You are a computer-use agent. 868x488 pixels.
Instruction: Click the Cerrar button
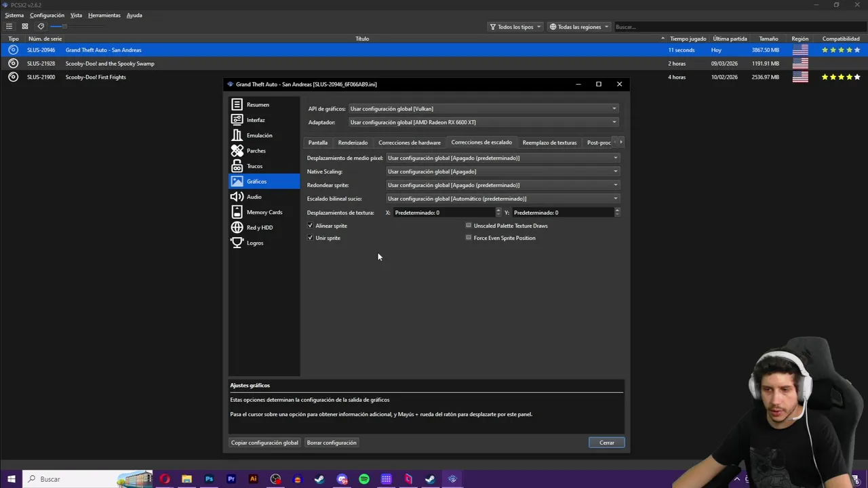click(607, 443)
